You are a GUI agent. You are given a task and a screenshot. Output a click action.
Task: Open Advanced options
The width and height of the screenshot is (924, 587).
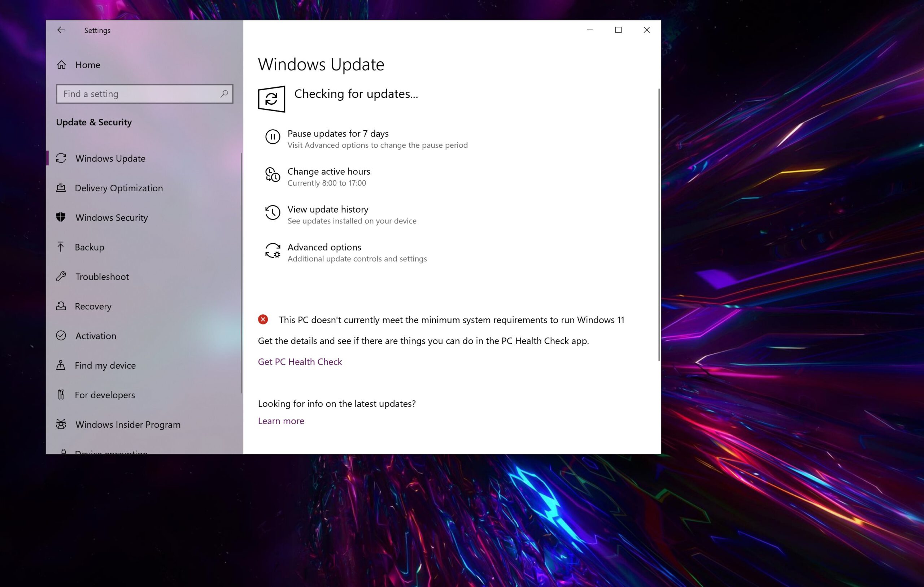(346, 252)
